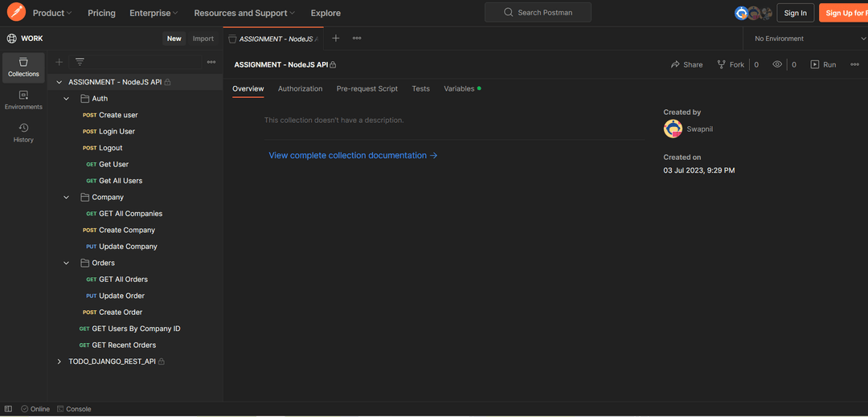Click the orange Sign Up button
The image size is (868, 417).
coord(844,13)
